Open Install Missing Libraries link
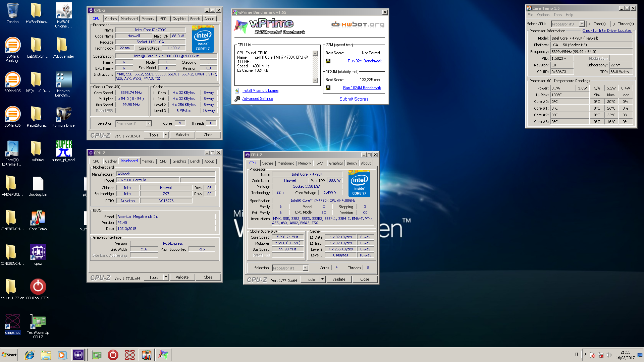This screenshot has width=644, height=362. click(260, 90)
